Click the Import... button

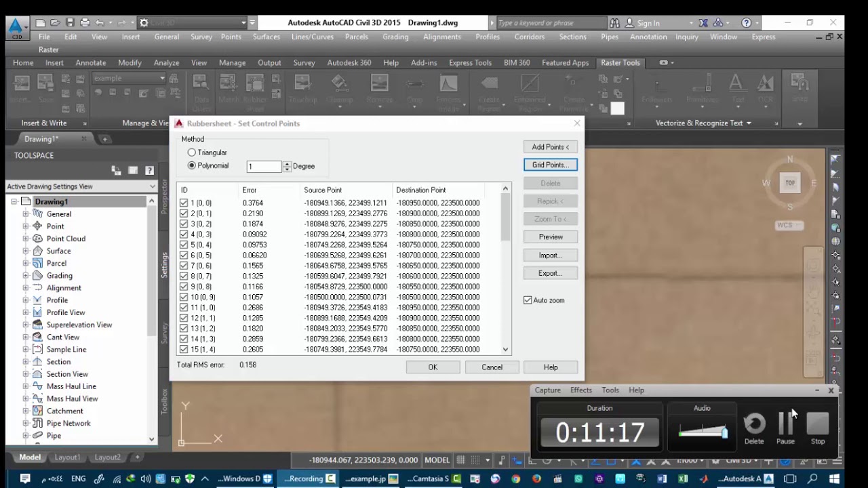(x=550, y=256)
